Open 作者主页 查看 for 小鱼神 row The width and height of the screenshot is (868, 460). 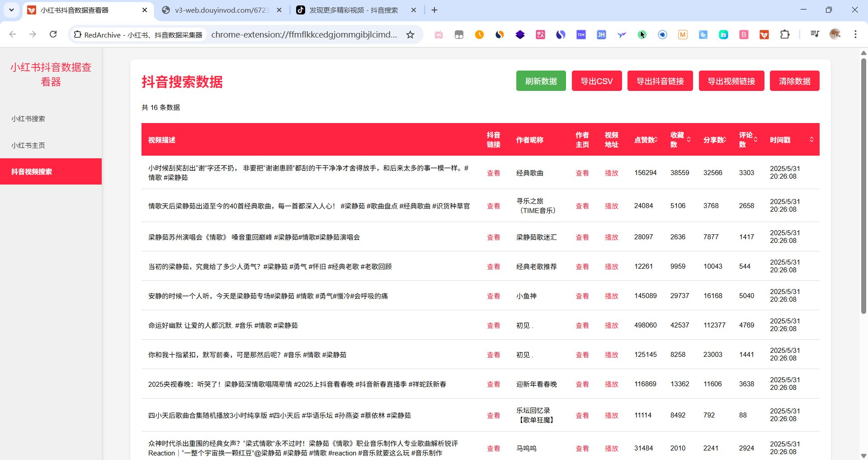[x=582, y=296]
